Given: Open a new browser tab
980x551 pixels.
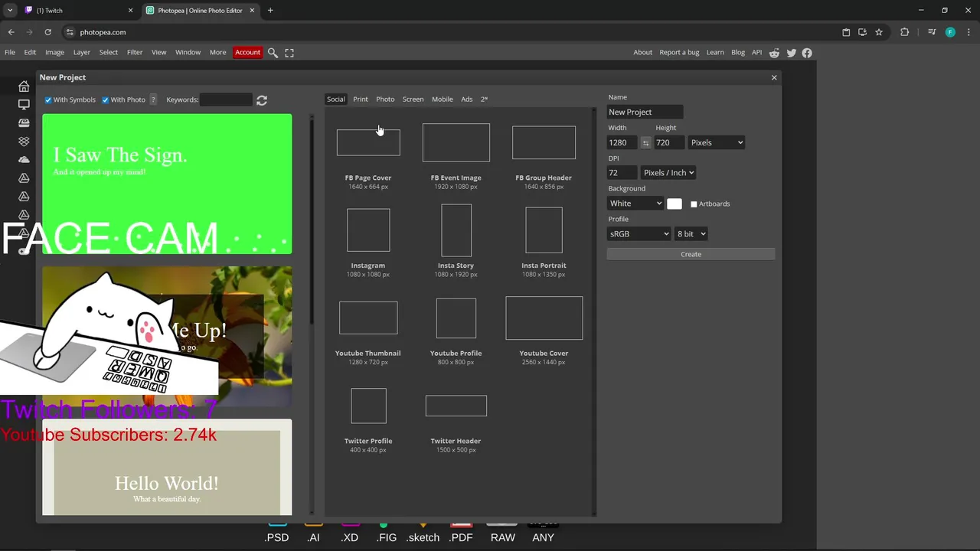Looking at the screenshot, I should click(270, 11).
